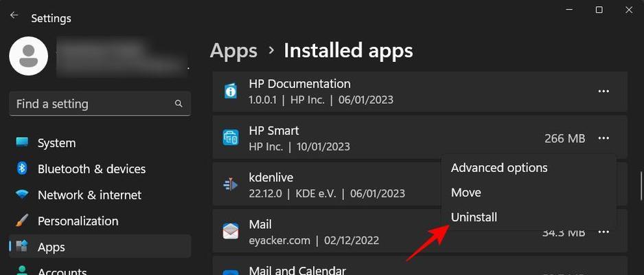Close the Settings window
644x275 pixels.
point(629,10)
